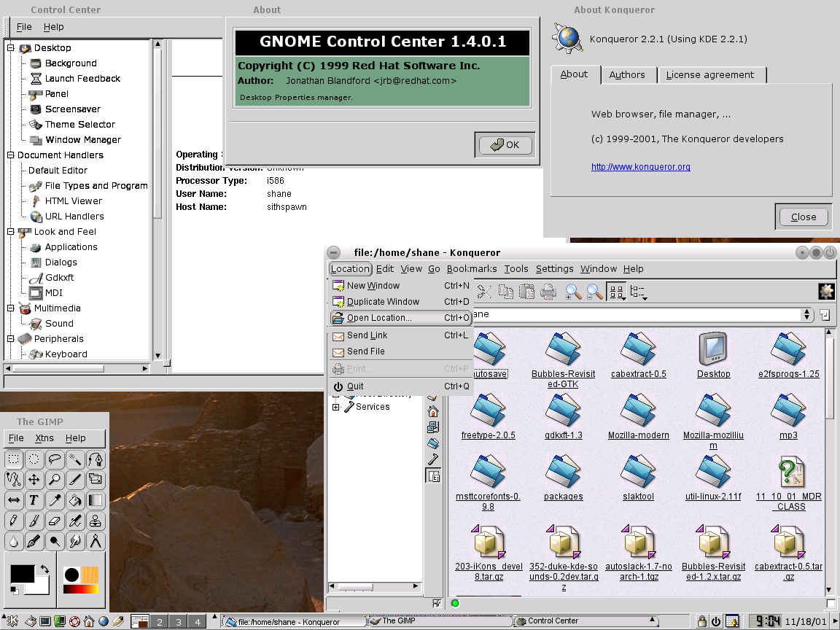Select GIMP dodge/burn tool
Screen dimensions: 840x630
click(x=54, y=541)
